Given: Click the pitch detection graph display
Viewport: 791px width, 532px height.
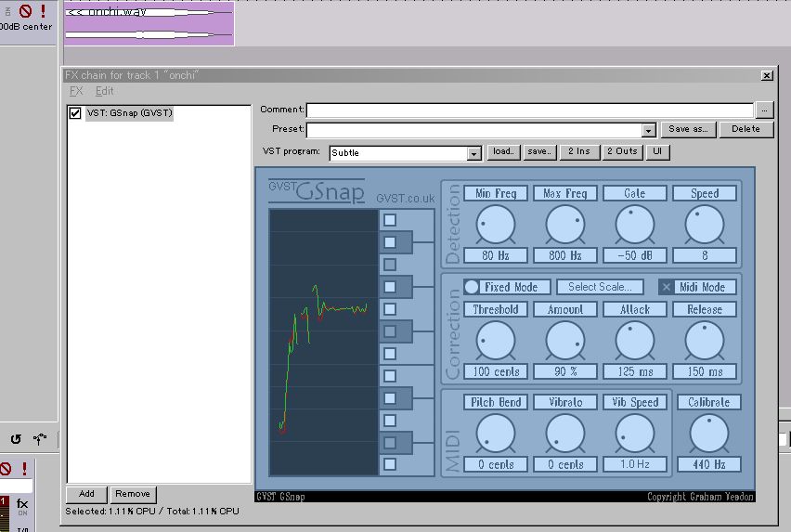Looking at the screenshot, I should (x=324, y=343).
